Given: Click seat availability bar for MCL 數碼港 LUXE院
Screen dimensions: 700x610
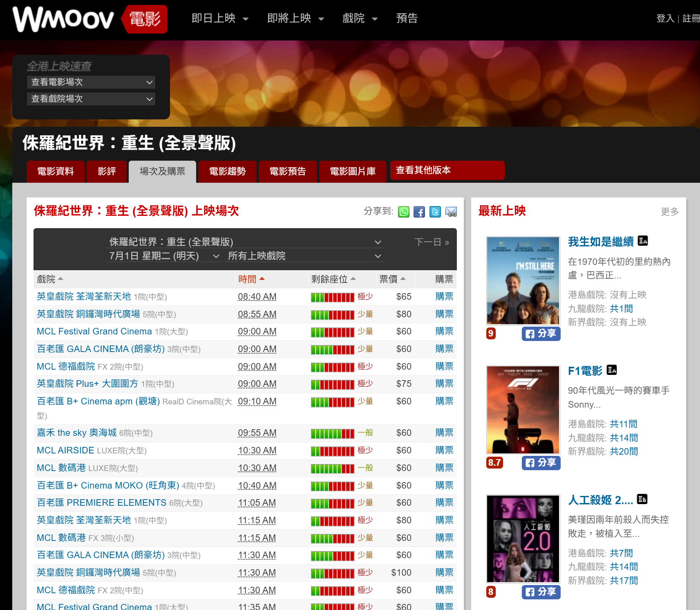Looking at the screenshot, I should pos(333,469).
